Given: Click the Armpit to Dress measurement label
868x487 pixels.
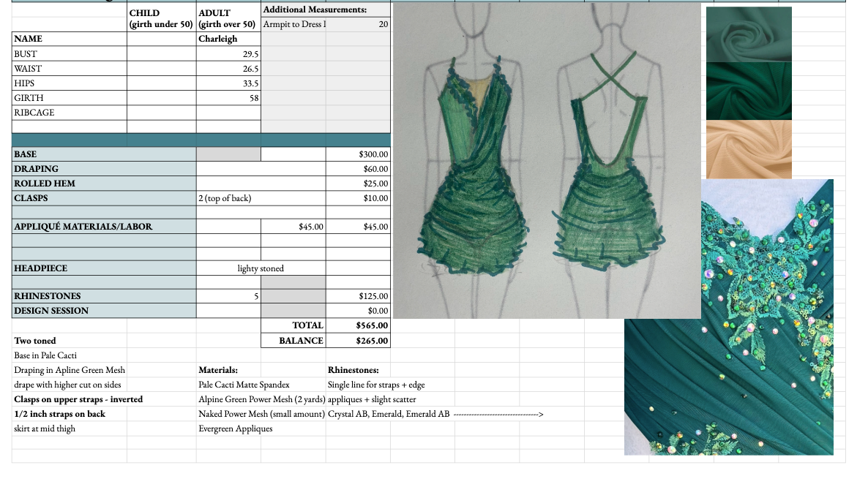Looking at the screenshot, I should pos(293,24).
